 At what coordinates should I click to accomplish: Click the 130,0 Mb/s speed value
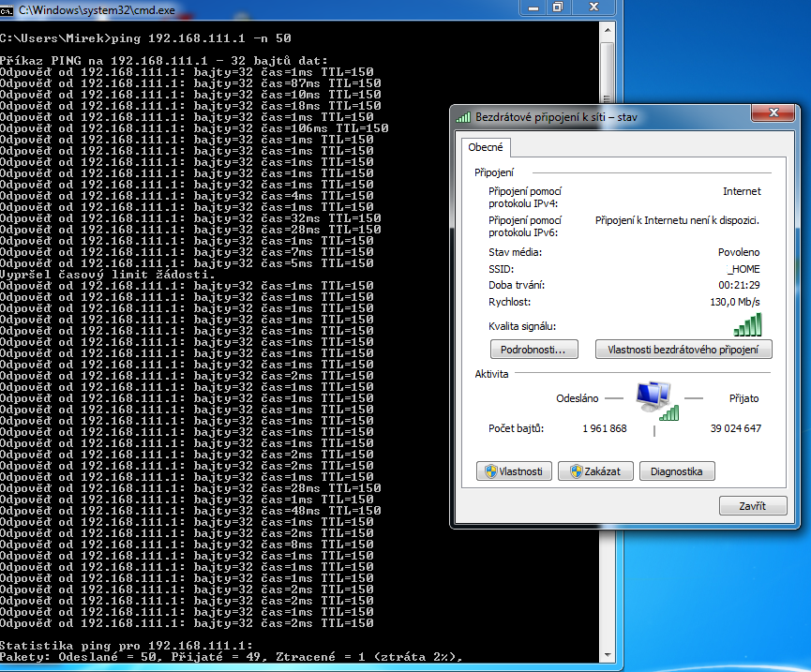click(x=735, y=302)
